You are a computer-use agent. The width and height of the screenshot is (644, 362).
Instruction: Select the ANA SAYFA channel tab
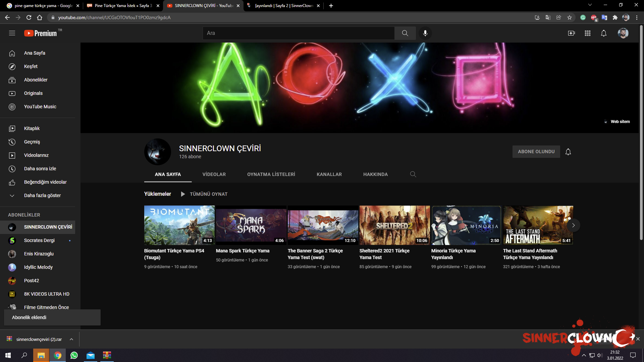pos(168,174)
